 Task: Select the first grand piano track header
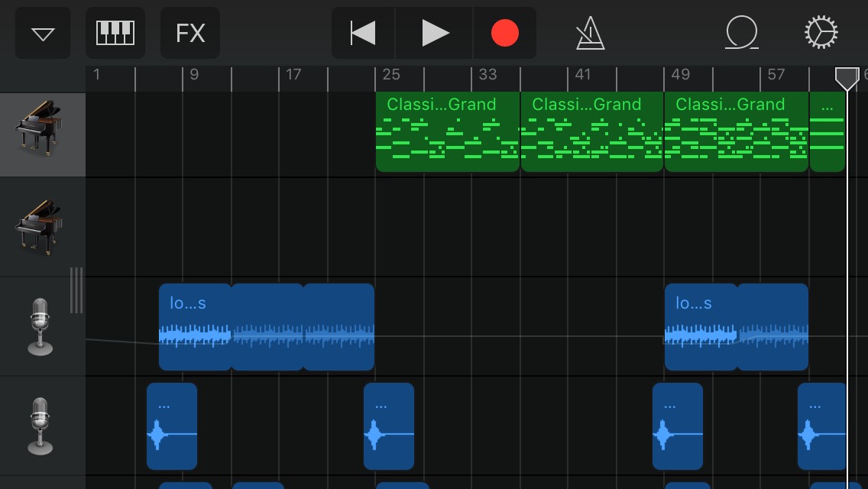tap(43, 134)
